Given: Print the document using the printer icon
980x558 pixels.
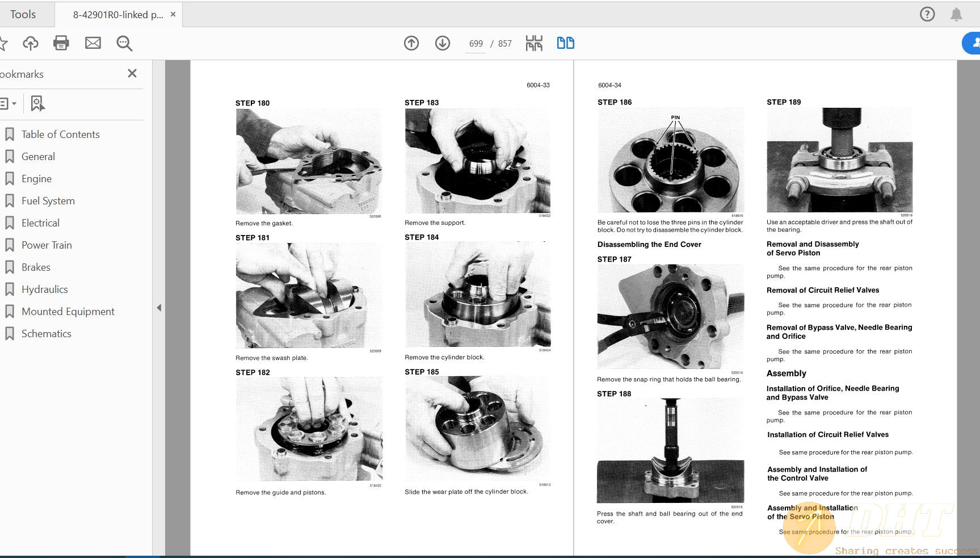Looking at the screenshot, I should coord(61,43).
